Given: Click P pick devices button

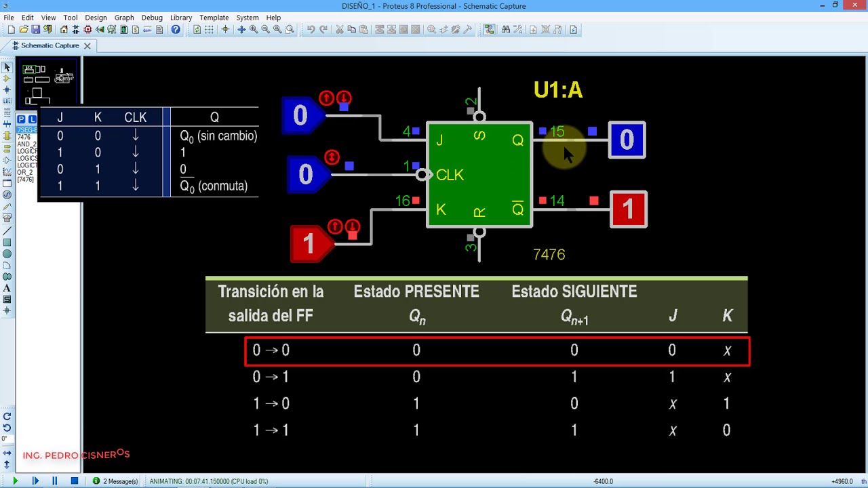Looking at the screenshot, I should click(21, 119).
